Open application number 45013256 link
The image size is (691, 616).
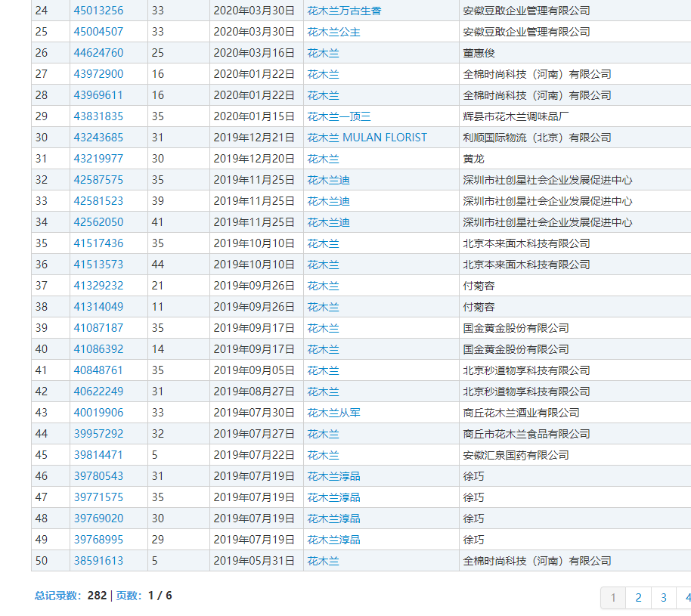point(98,11)
